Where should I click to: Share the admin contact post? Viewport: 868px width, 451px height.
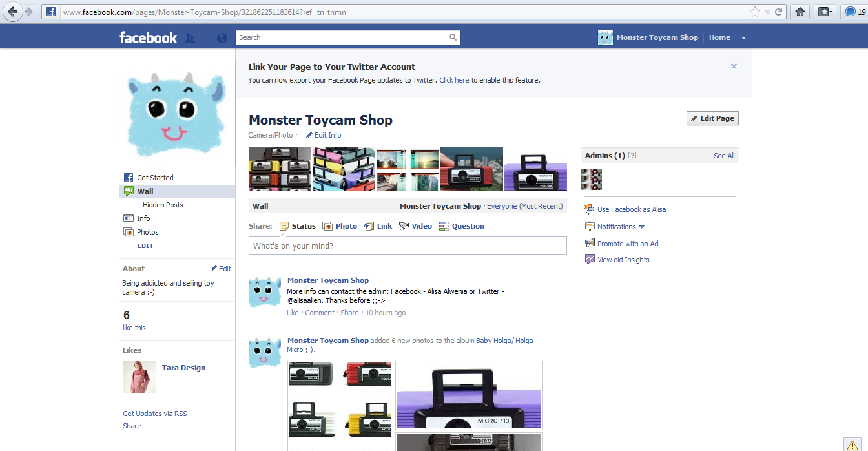click(x=349, y=313)
